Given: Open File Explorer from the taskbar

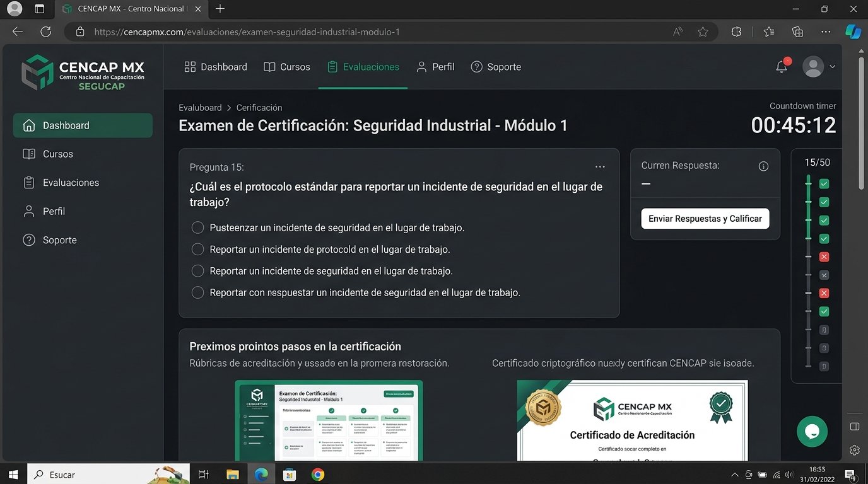Looking at the screenshot, I should point(233,475).
